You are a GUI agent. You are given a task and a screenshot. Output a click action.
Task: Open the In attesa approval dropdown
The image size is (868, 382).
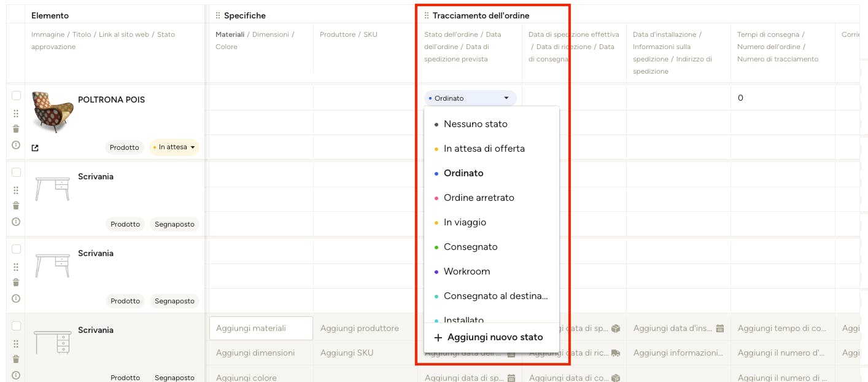174,147
